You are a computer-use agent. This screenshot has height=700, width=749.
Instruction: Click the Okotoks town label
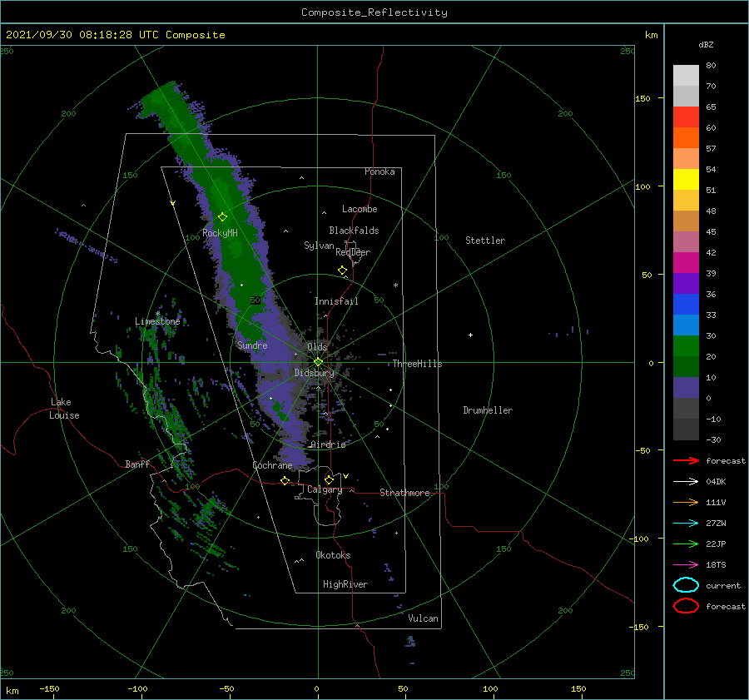tap(333, 555)
